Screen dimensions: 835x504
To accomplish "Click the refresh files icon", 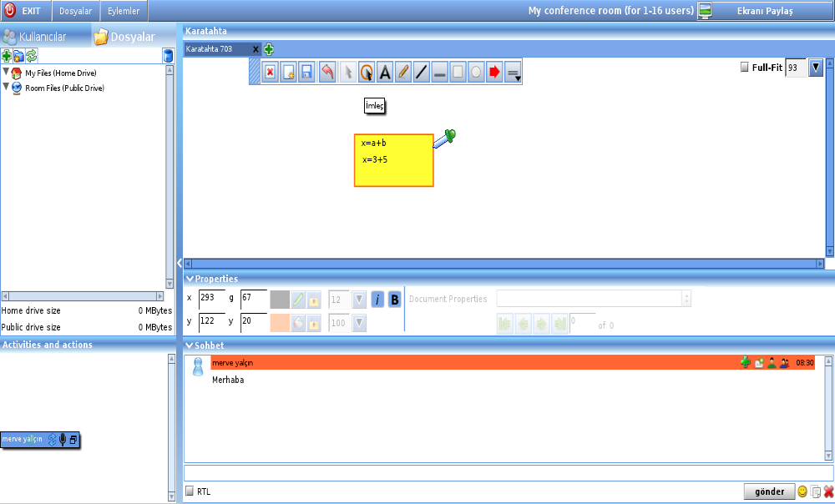I will pyautogui.click(x=32, y=56).
